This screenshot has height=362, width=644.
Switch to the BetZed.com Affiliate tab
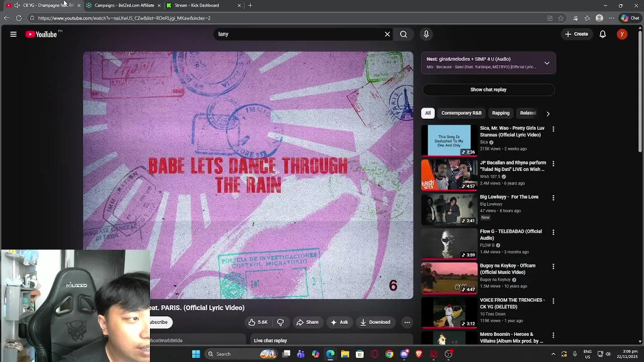tap(124, 6)
